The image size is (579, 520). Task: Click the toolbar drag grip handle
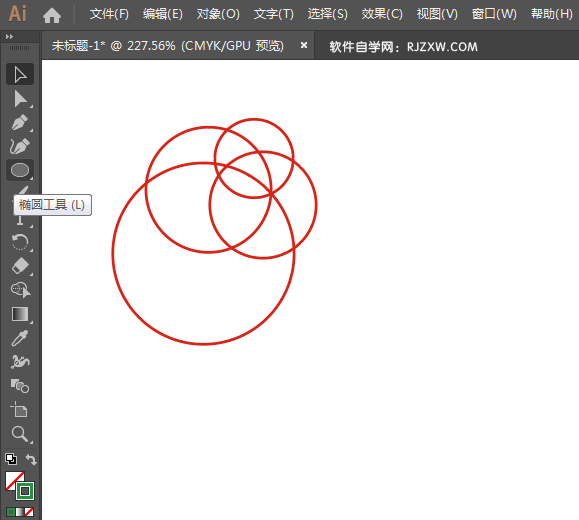19,48
